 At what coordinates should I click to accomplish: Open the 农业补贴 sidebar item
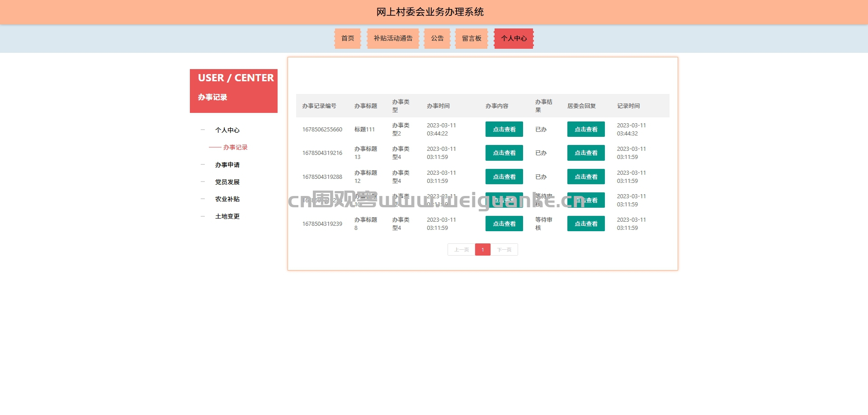point(227,199)
